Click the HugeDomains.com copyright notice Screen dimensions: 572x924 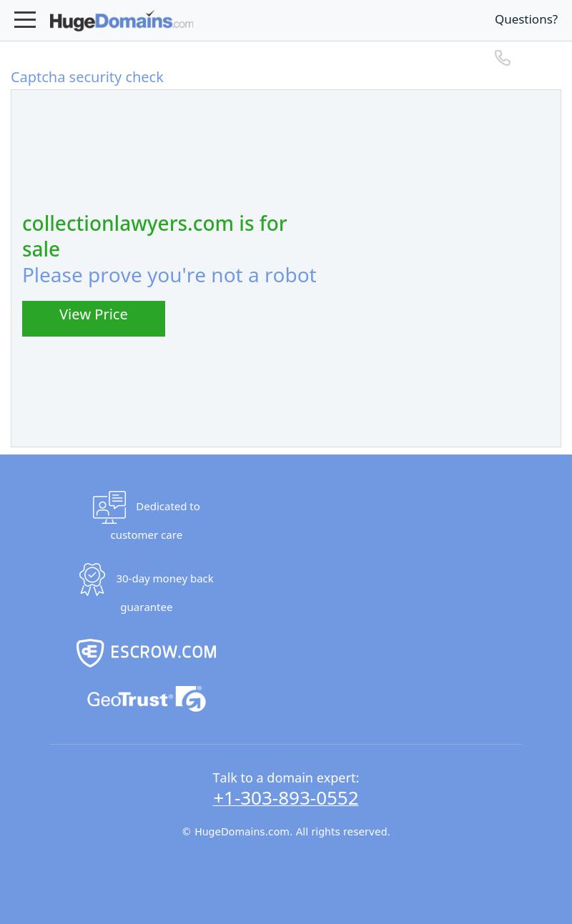point(286,832)
